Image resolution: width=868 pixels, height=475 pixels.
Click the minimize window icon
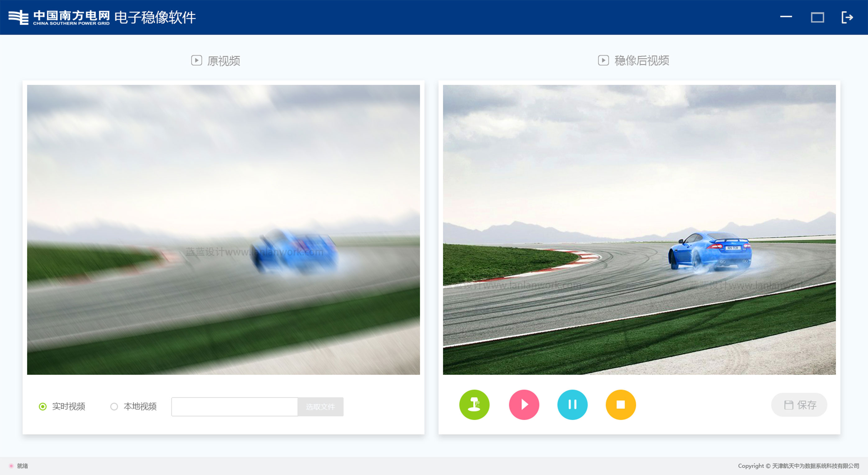[788, 17]
